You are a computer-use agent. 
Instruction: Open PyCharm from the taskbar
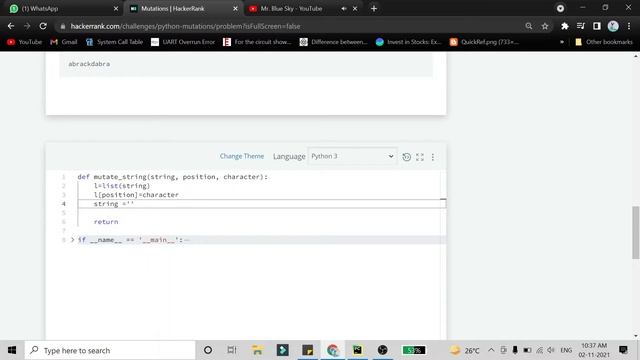tap(358, 350)
